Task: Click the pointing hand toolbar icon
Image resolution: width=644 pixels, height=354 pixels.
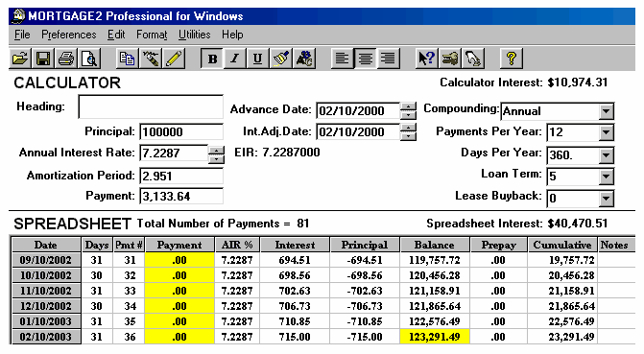Action: [x=473, y=59]
